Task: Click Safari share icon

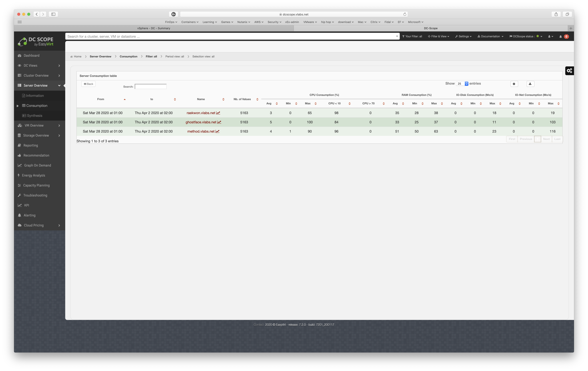Action: tap(556, 14)
